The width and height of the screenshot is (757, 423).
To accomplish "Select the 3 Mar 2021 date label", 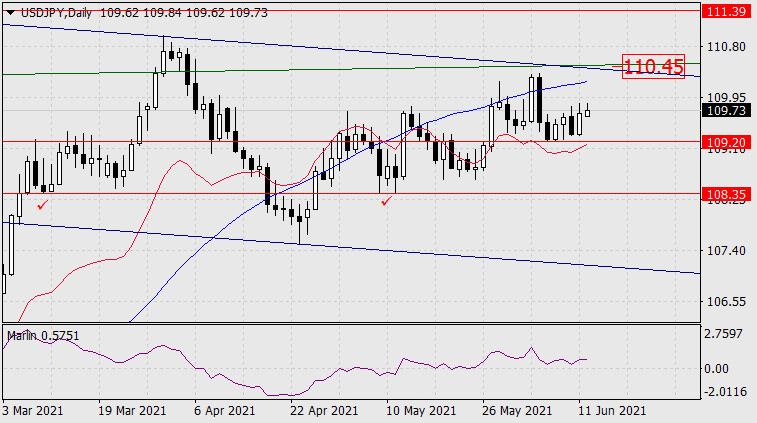I will point(32,411).
